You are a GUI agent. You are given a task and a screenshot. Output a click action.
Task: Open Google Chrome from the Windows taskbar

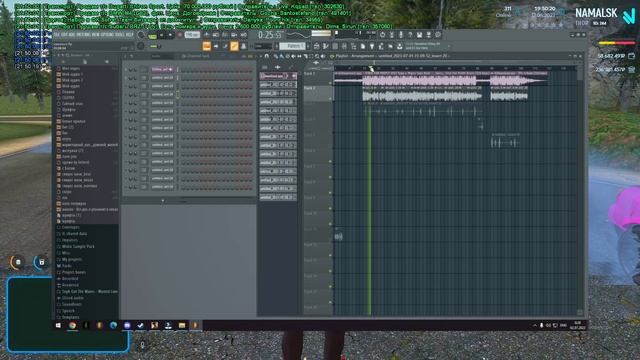(72, 325)
